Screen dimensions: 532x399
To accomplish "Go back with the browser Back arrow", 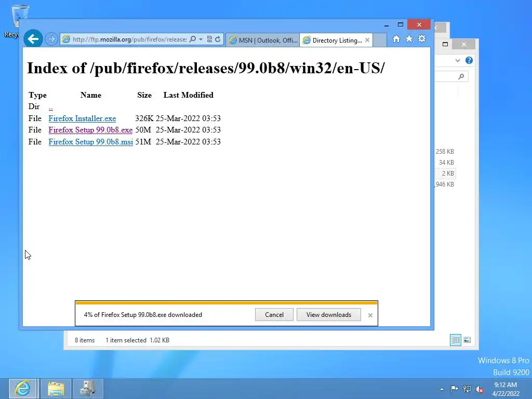I will click(33, 39).
